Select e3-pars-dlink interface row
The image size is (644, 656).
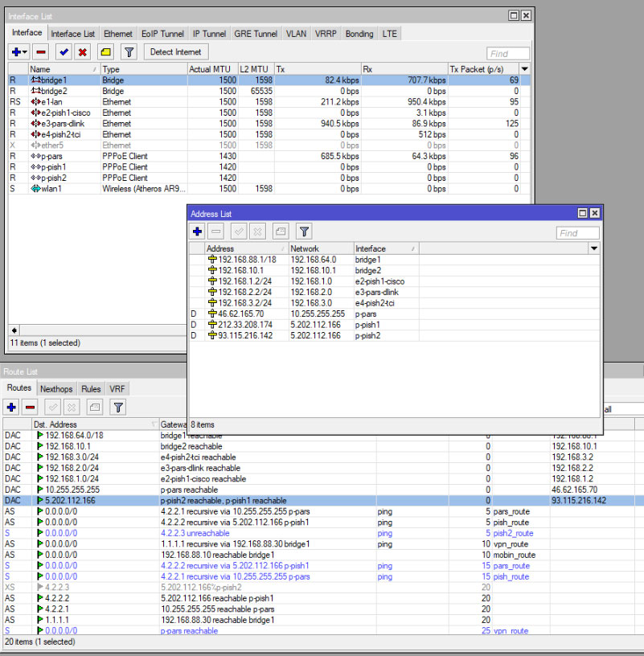269,124
